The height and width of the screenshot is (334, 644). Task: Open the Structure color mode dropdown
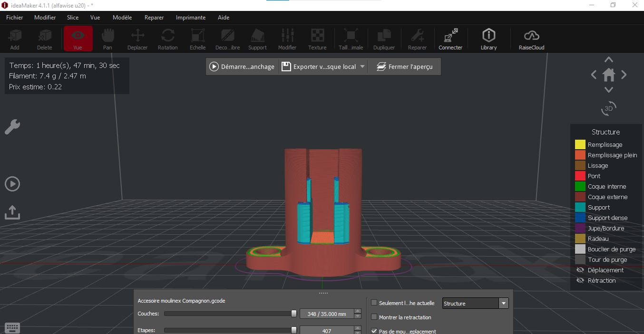(475, 303)
